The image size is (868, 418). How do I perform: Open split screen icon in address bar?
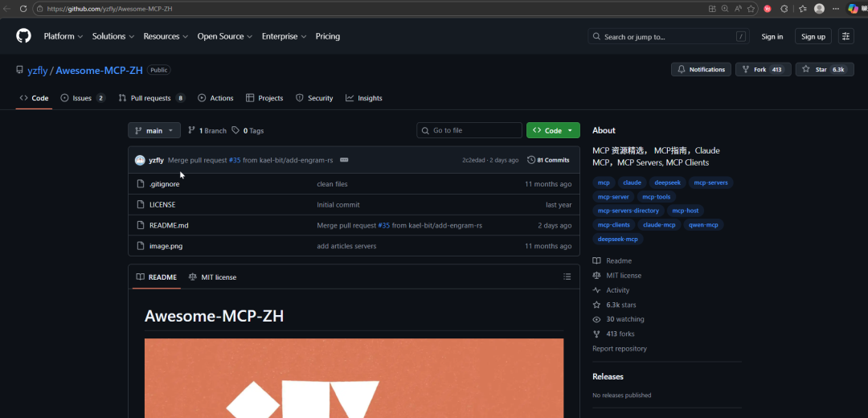point(712,9)
